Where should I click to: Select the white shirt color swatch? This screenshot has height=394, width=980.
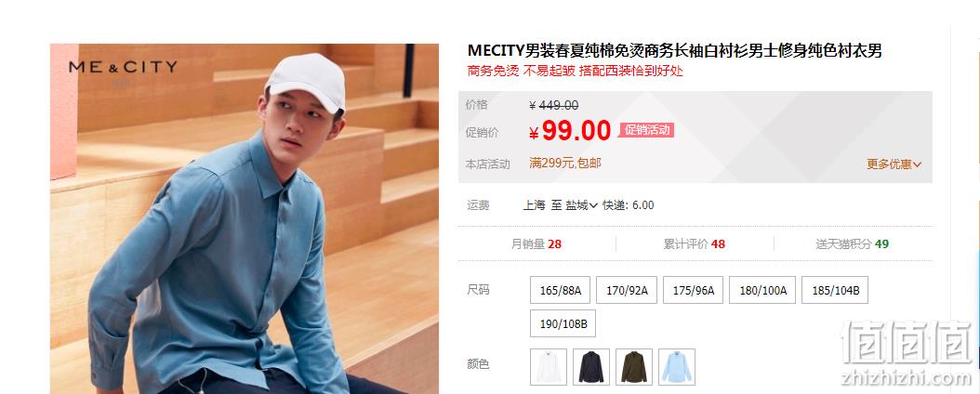point(549,366)
